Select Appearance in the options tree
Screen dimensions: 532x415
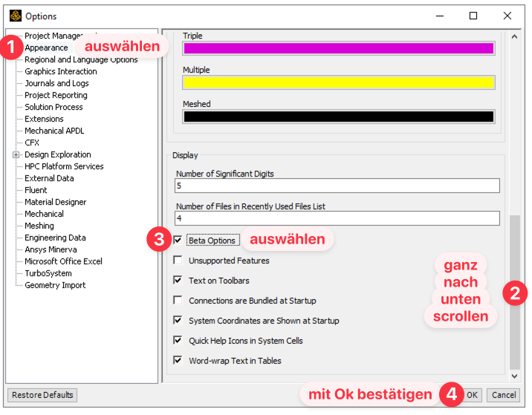(46, 48)
